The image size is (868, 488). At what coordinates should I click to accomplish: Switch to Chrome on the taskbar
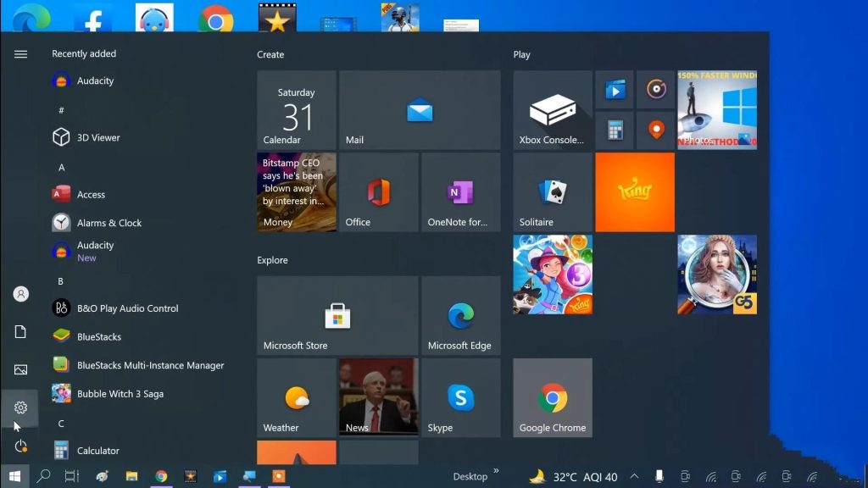161,476
